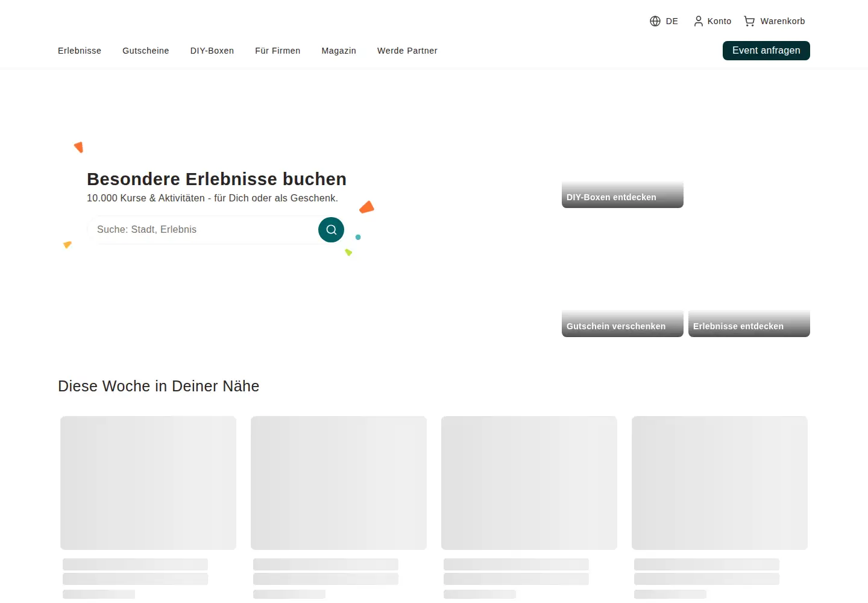Open the Magazin page
The width and height of the screenshot is (868, 603).
(339, 51)
